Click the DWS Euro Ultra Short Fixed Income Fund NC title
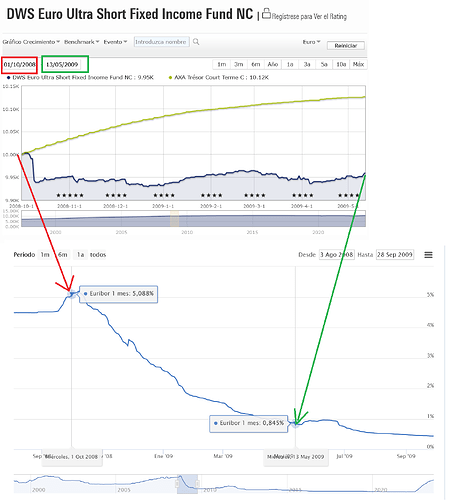Image resolution: width=450 pixels, height=500 pixels. click(x=130, y=14)
